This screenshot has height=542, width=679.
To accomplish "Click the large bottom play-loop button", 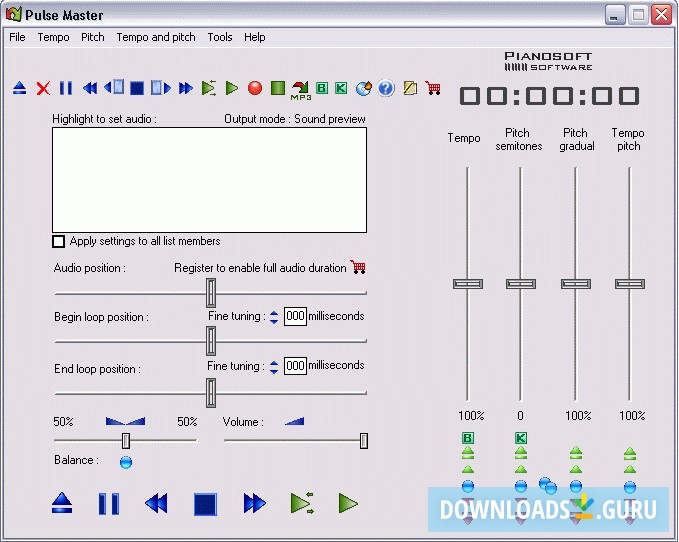I will [302, 503].
